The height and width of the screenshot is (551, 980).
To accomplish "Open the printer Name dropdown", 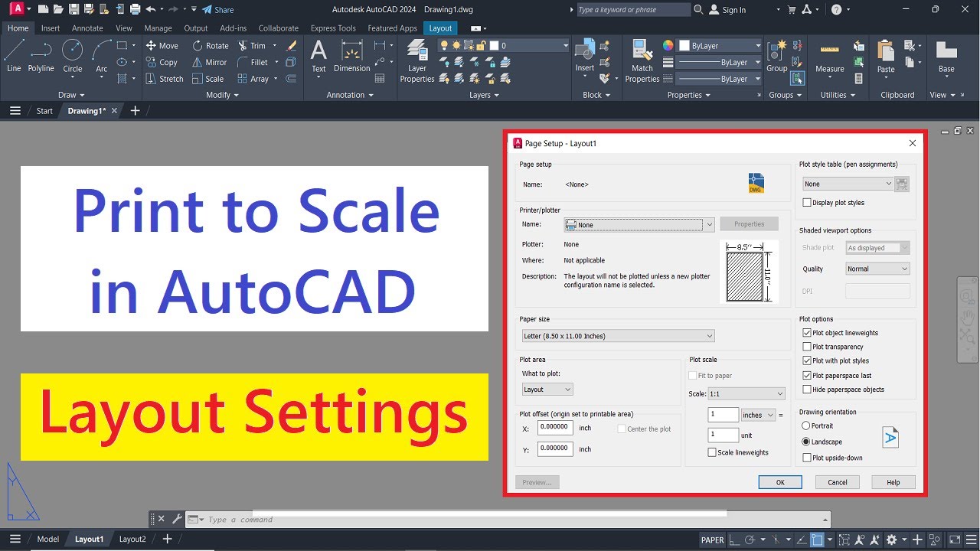I will pyautogui.click(x=639, y=224).
